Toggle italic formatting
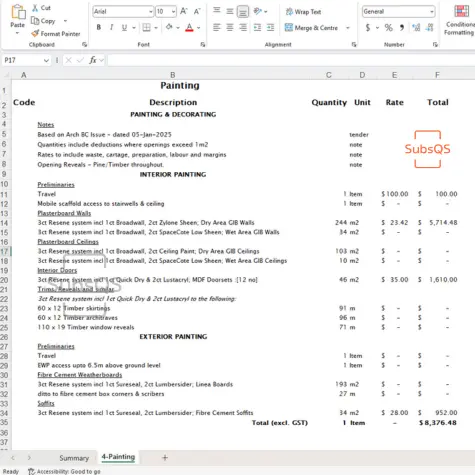 pos(111,27)
